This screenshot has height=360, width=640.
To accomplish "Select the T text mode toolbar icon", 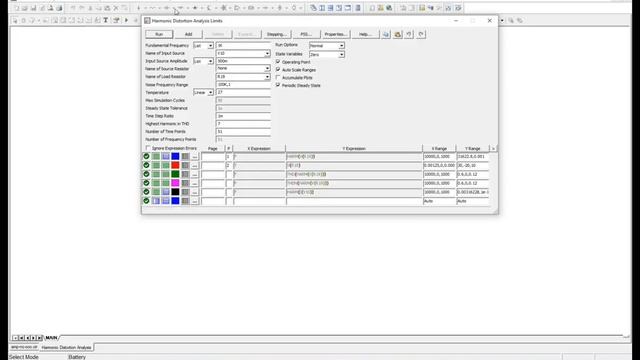I will coord(106,20).
